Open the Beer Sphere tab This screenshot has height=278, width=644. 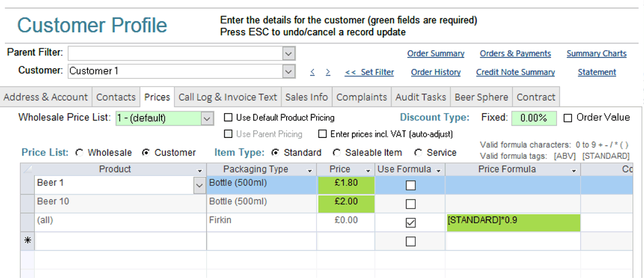tap(481, 97)
